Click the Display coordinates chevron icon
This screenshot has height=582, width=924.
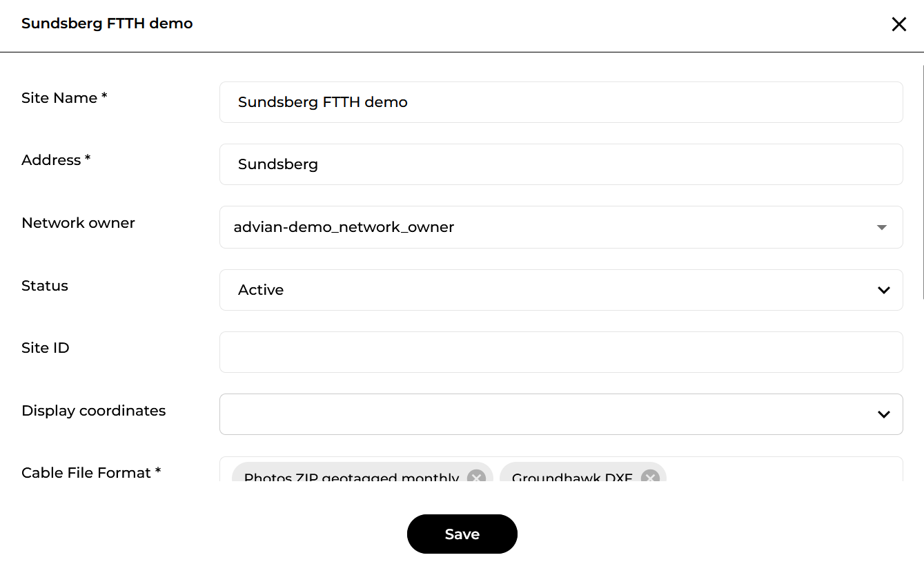pyautogui.click(x=883, y=414)
